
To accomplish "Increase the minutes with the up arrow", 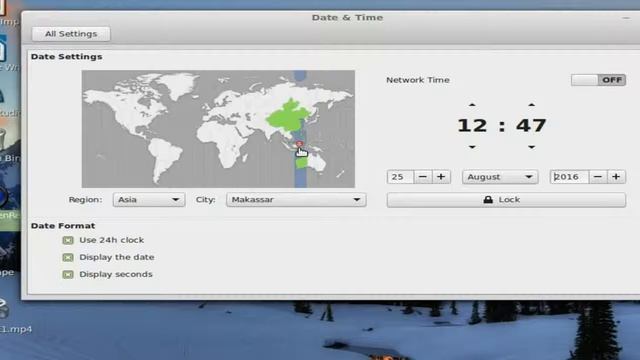I will pos(531,105).
